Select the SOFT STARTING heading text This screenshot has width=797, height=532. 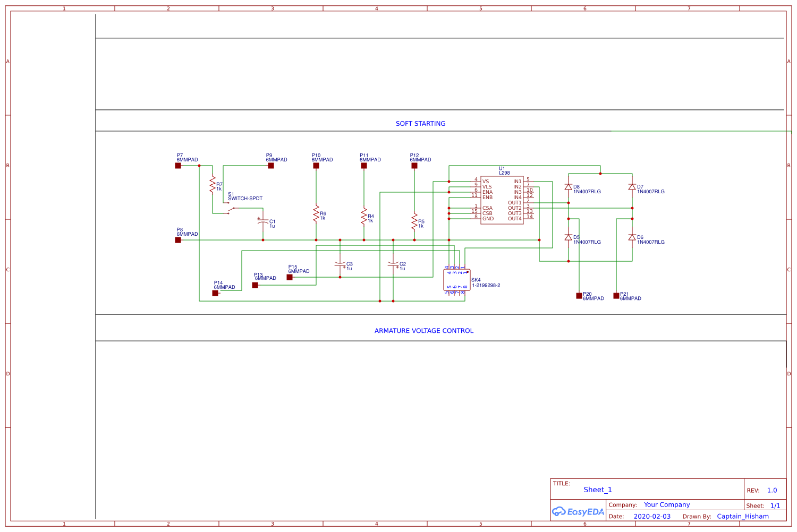click(420, 124)
